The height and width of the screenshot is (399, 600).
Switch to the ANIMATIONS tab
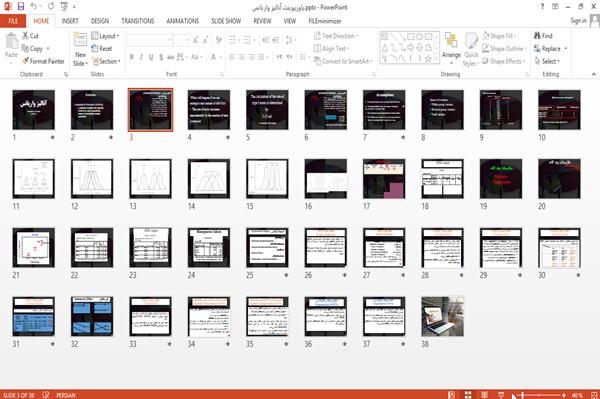click(183, 21)
